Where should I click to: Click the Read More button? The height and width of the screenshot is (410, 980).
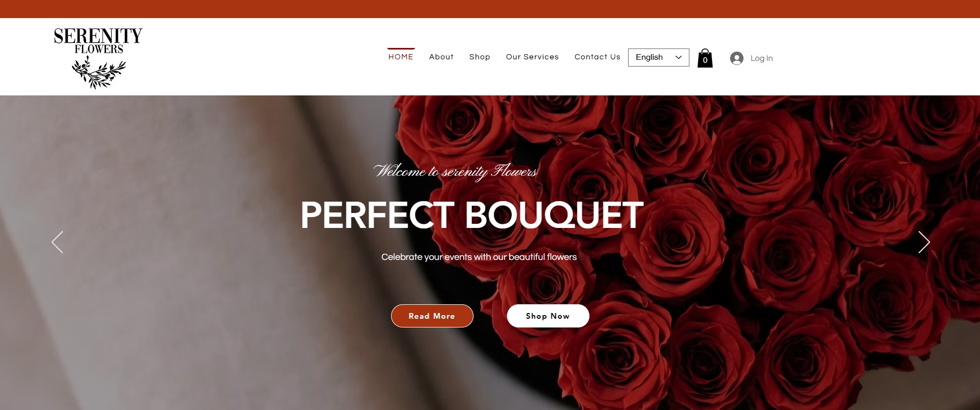[432, 316]
